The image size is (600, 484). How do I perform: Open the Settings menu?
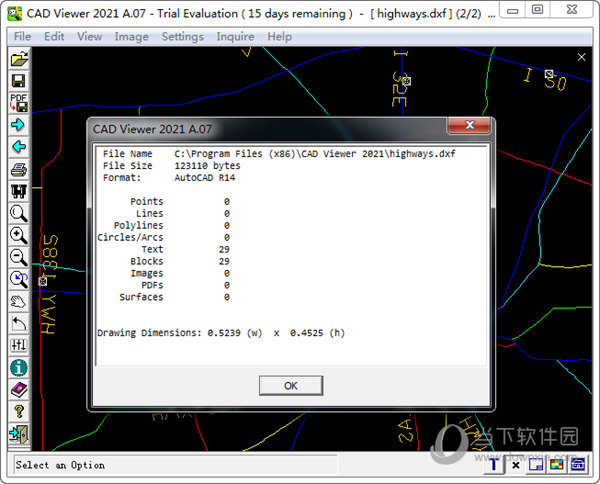click(183, 36)
